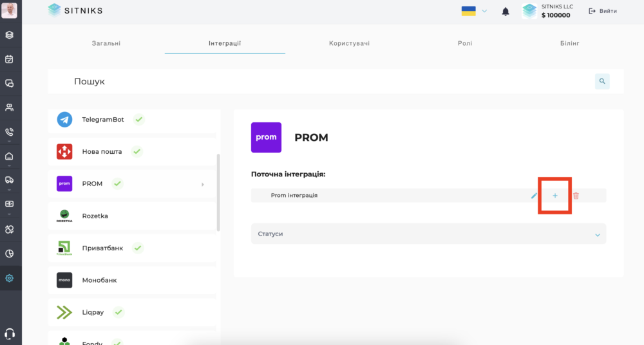This screenshot has width=644, height=345.
Task: Open the stacked layers sidebar icon
Action: [x=9, y=35]
